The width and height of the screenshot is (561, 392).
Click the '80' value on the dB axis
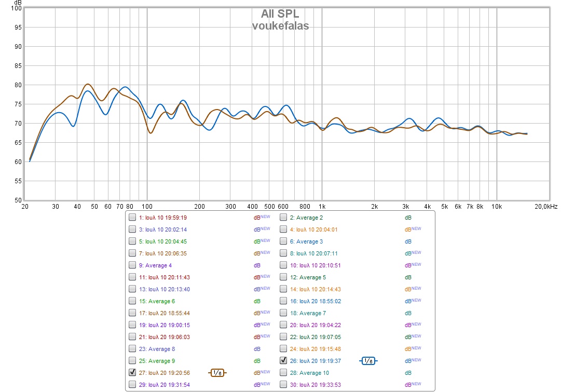click(x=18, y=85)
